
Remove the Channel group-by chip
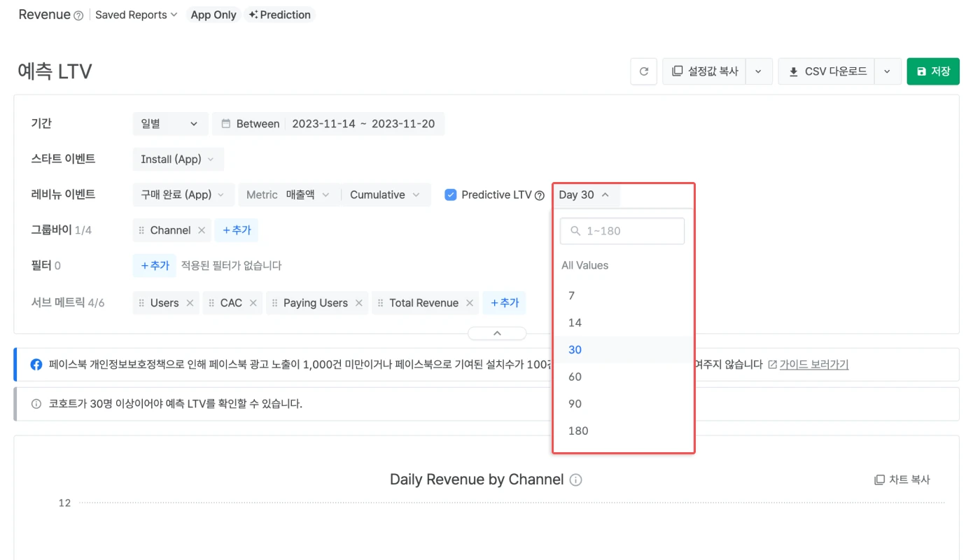point(202,230)
